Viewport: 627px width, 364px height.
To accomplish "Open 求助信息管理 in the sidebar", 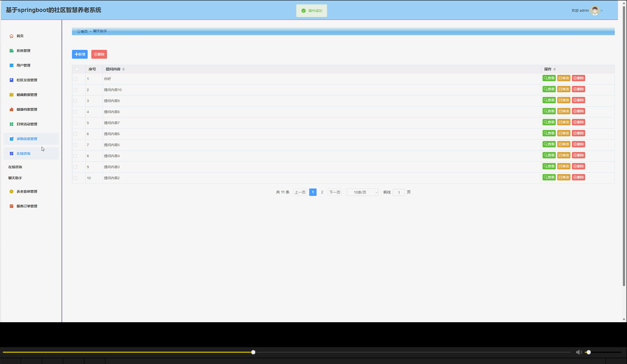I will tap(31, 139).
